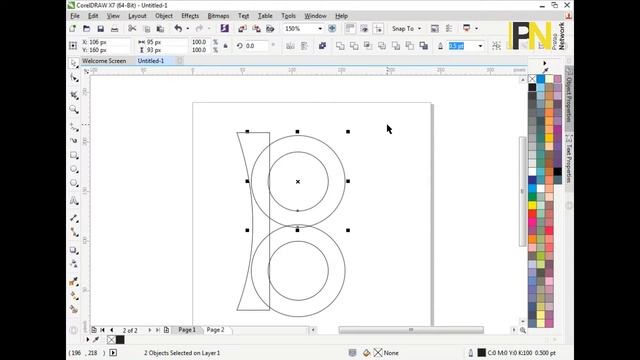Open the Application Launcher dropdown arrow
The height and width of the screenshot is (360, 640).
click(x=476, y=29)
